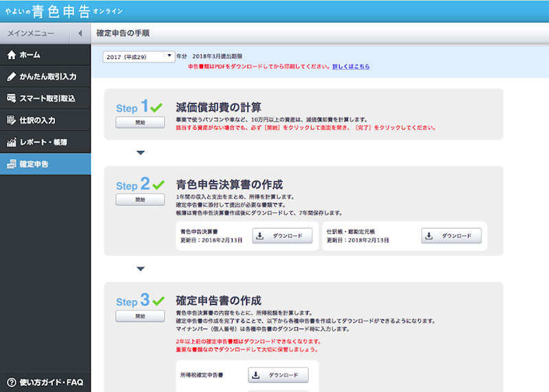Click the question mark help icon
Image resolution: width=549 pixels, height=392 pixels.
click(x=11, y=382)
